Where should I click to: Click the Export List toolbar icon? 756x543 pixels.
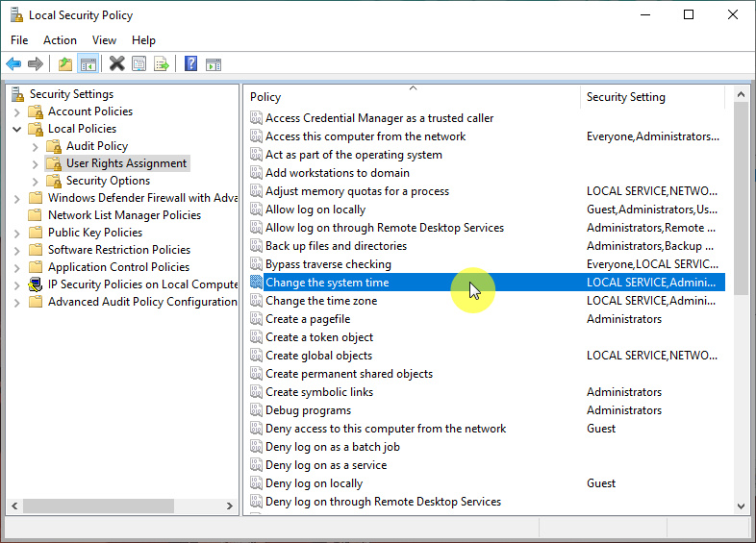tap(162, 64)
